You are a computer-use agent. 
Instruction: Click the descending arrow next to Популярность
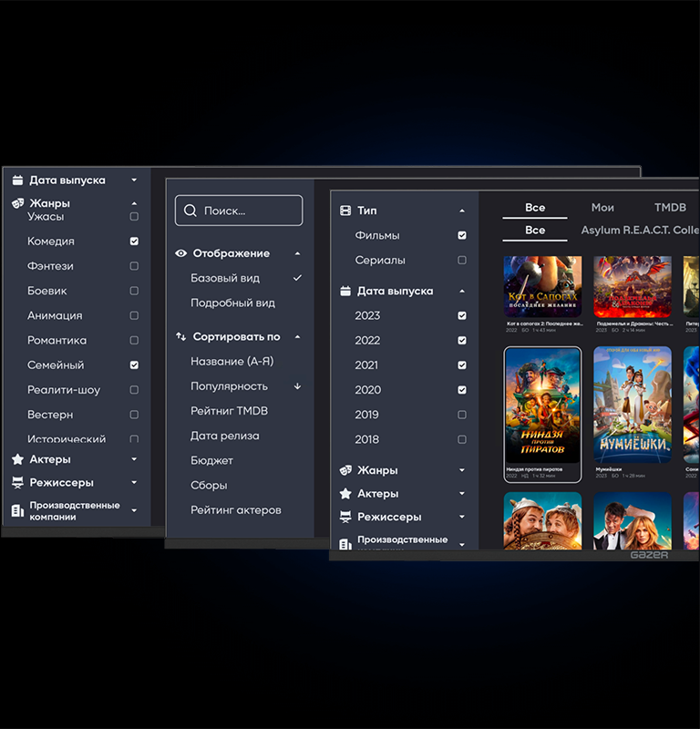coord(298,386)
